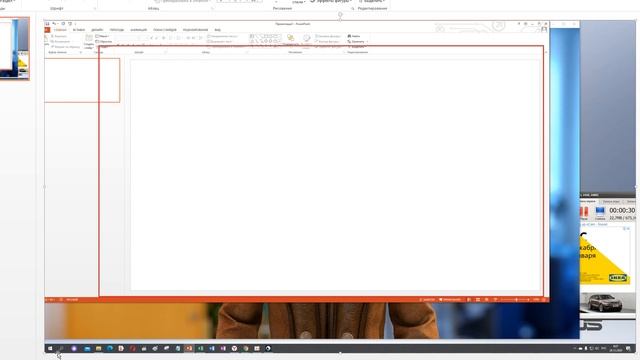Open the Заменить replace dropdown
The height and width of the screenshot is (360, 640).
tap(358, 41)
